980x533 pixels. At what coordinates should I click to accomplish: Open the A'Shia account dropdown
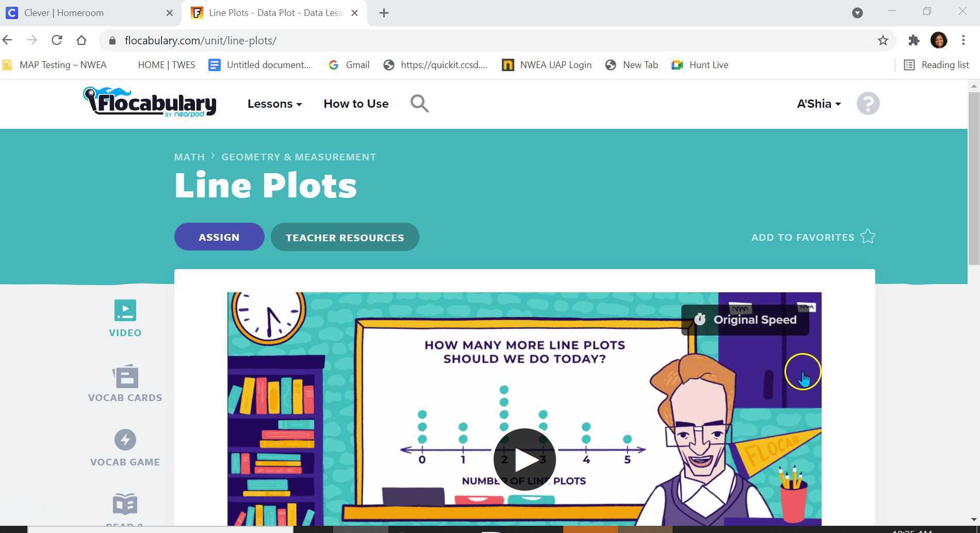click(x=818, y=103)
